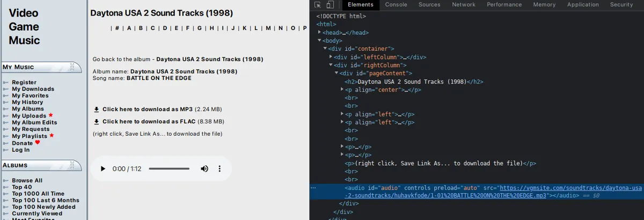The image size is (644, 220).
Task: Open the Register link in My Music
Action: tap(24, 83)
